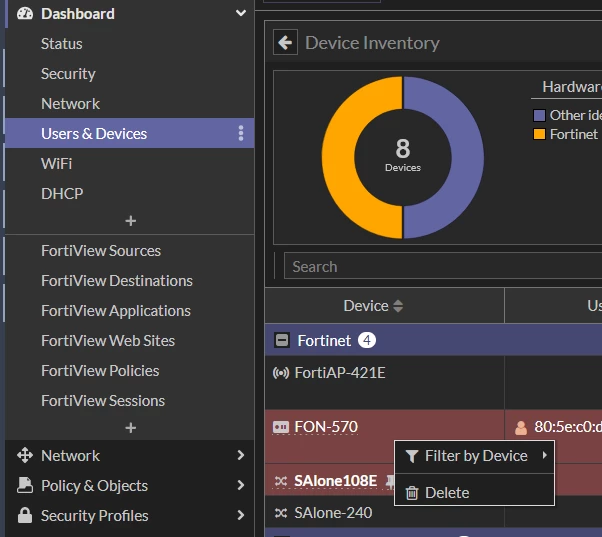Expand the Network section chevron
This screenshot has height=537, width=602.
(241, 455)
